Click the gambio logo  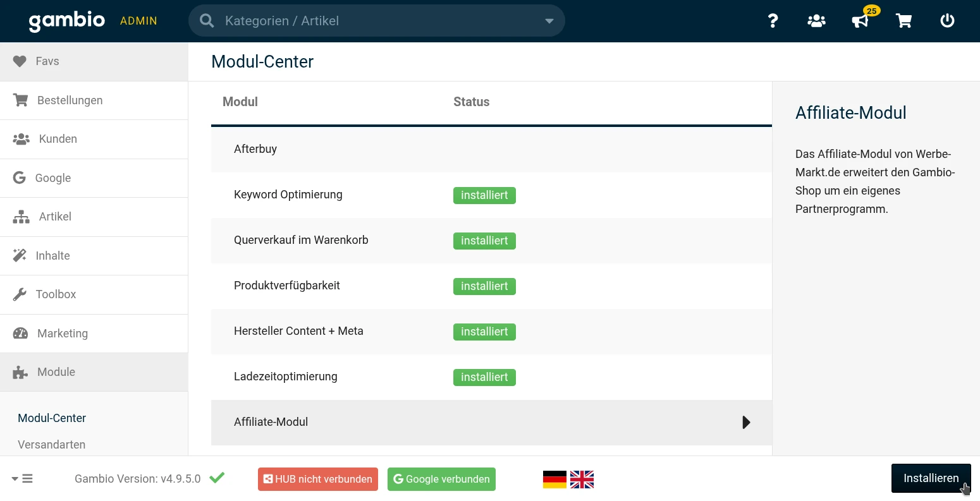point(67,21)
